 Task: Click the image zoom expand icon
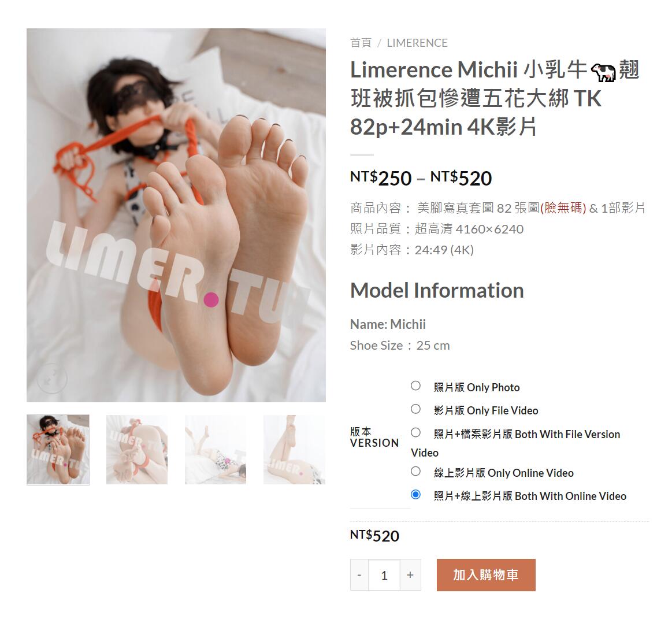pos(52,379)
